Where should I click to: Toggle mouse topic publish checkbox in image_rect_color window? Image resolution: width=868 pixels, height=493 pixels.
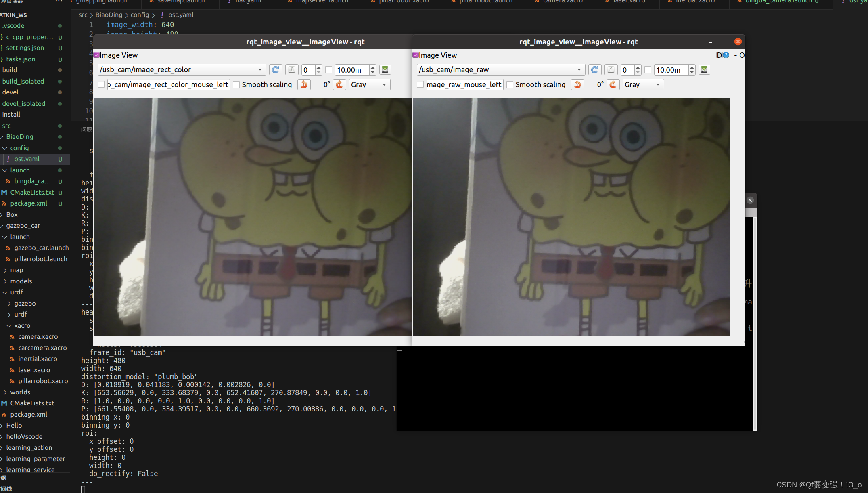[101, 84]
